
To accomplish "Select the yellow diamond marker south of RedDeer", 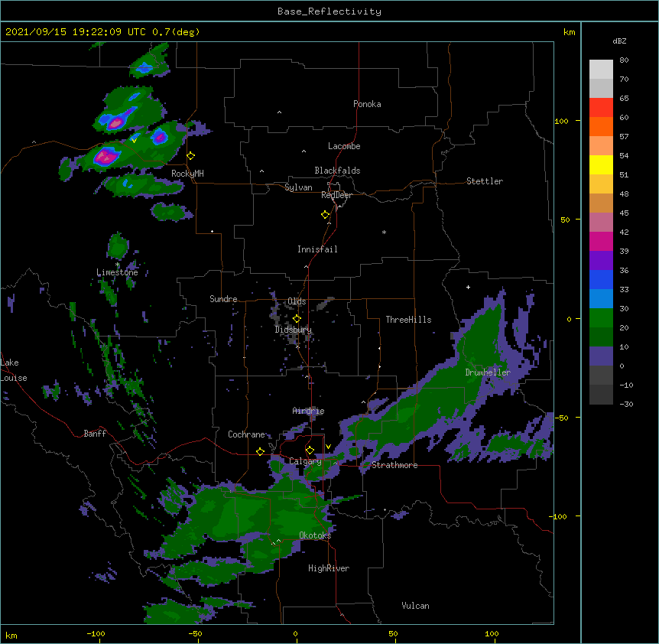I will click(326, 215).
